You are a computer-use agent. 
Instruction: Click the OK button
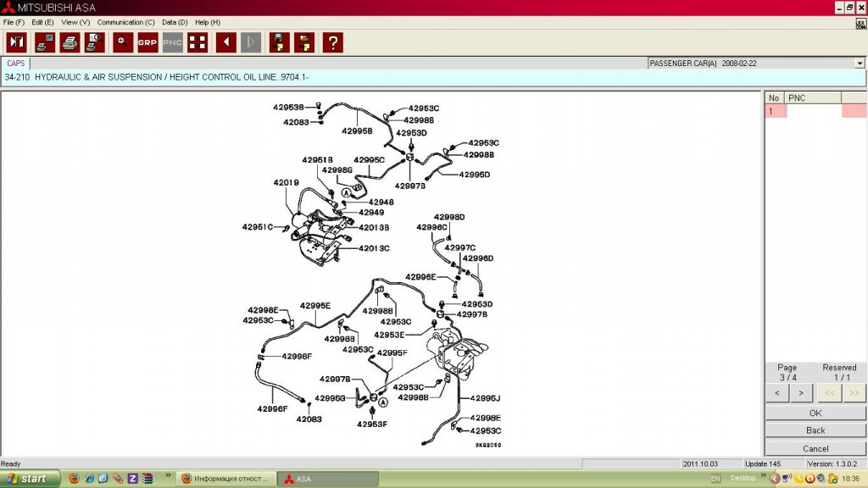(815, 413)
